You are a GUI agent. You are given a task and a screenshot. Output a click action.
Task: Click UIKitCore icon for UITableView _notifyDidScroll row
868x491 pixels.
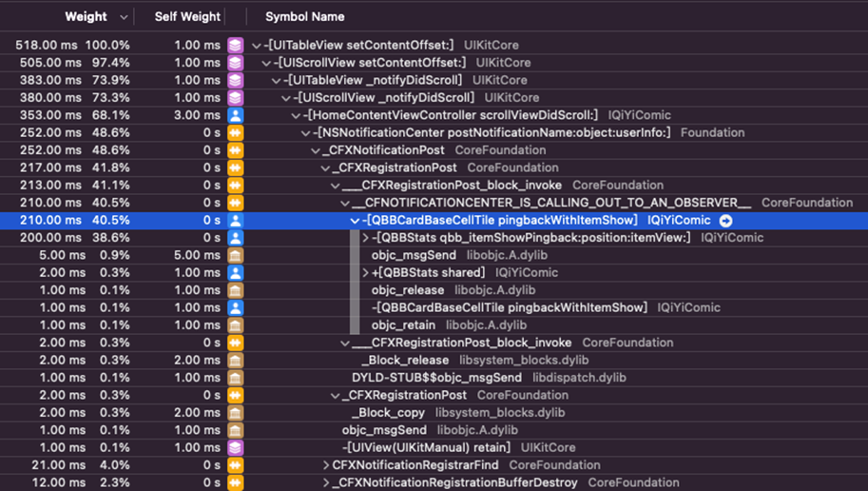(x=235, y=80)
